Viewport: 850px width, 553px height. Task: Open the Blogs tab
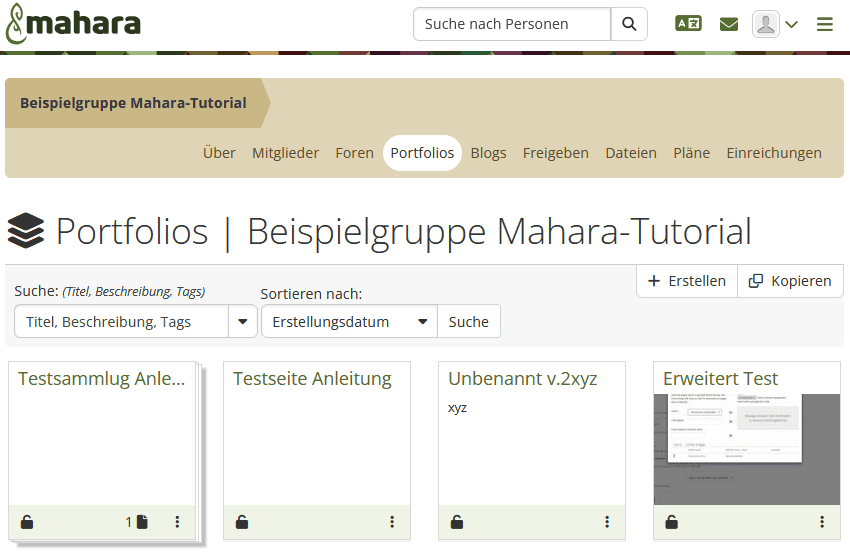488,153
